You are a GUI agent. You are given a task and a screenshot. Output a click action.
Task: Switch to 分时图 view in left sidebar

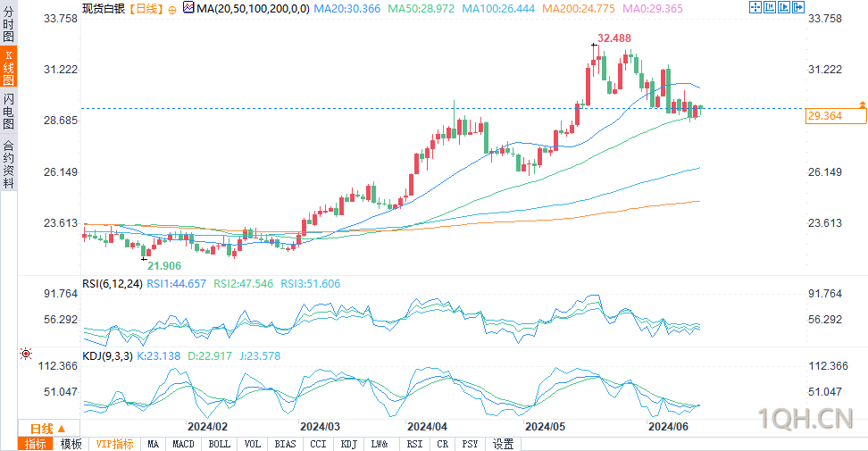coord(8,24)
